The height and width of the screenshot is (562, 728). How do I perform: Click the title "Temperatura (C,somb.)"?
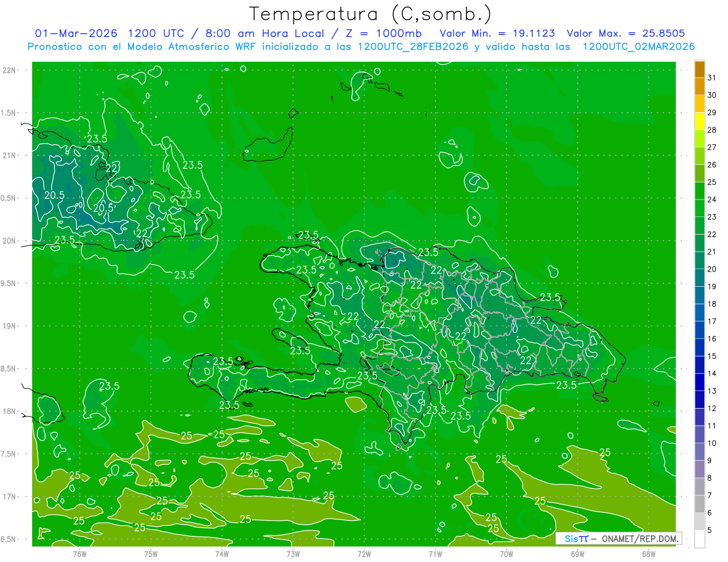point(371,13)
